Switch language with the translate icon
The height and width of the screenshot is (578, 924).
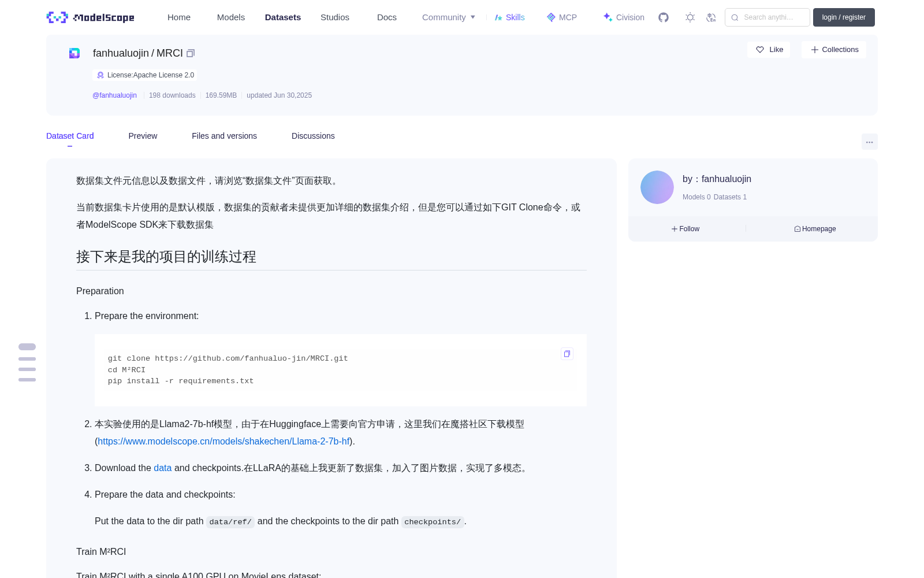click(711, 17)
